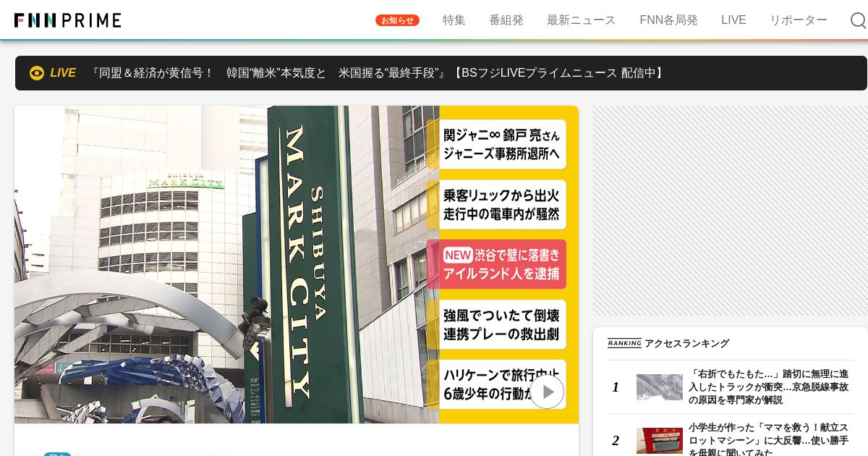
Task: Open the LIVE menu item in header
Action: pos(733,20)
